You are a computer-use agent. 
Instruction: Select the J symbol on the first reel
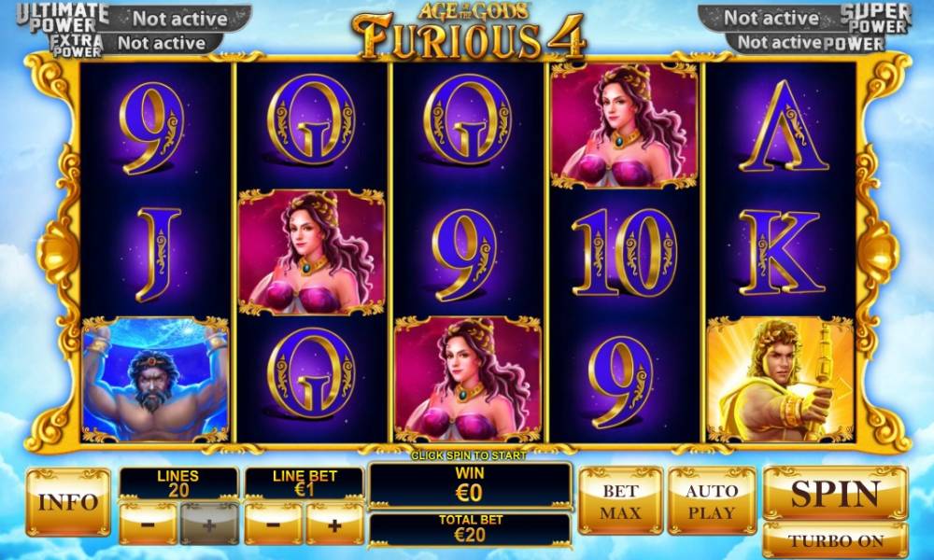click(157, 254)
